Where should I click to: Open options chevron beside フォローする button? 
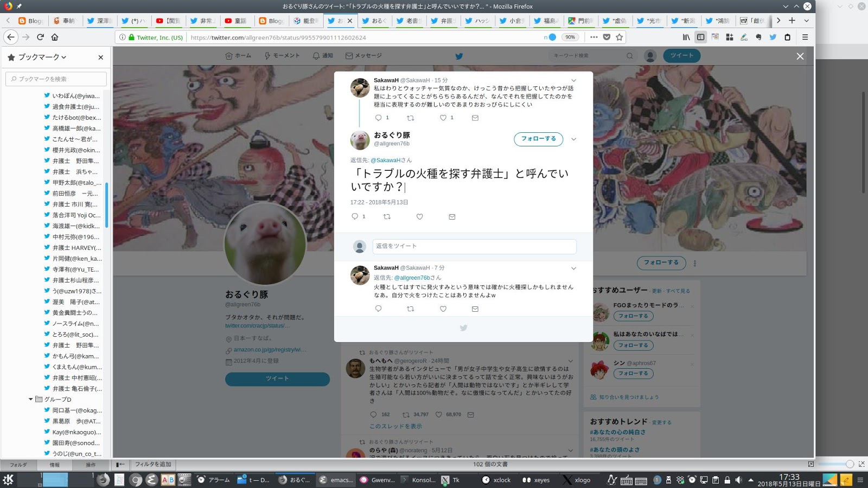(x=573, y=139)
